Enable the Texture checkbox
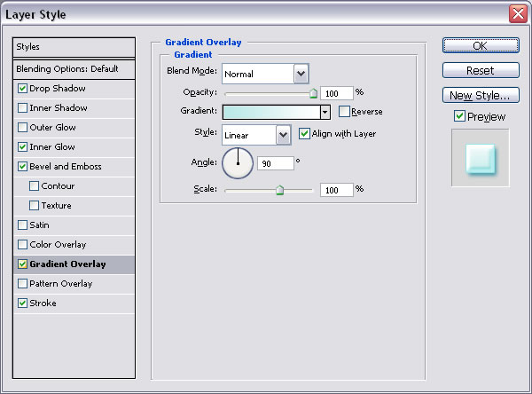Screen dimensions: 532x394 coord(34,206)
